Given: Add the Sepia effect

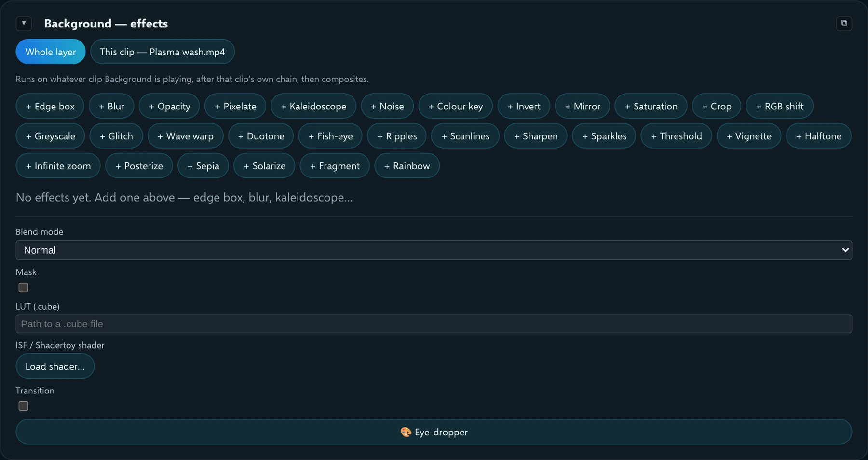Looking at the screenshot, I should tap(203, 166).
